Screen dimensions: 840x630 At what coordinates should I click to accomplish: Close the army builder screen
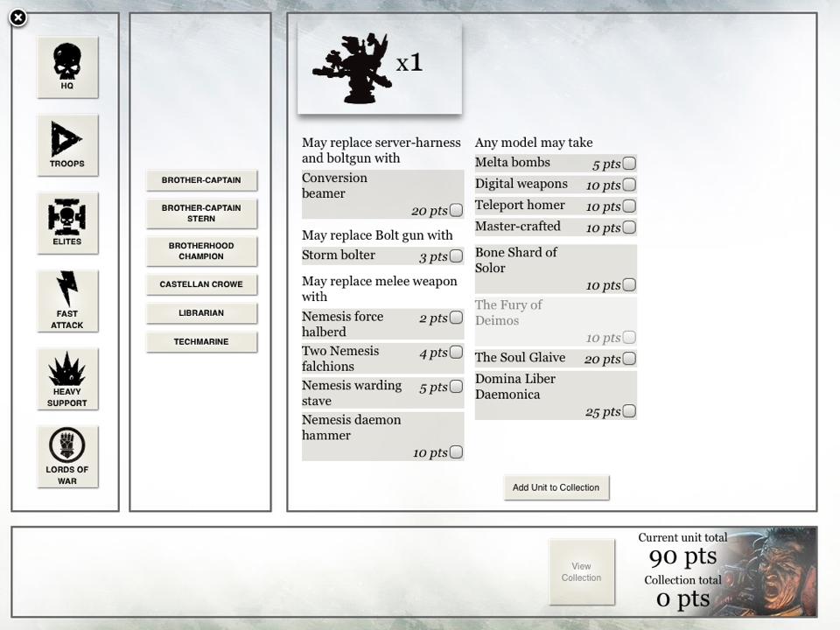[18, 17]
